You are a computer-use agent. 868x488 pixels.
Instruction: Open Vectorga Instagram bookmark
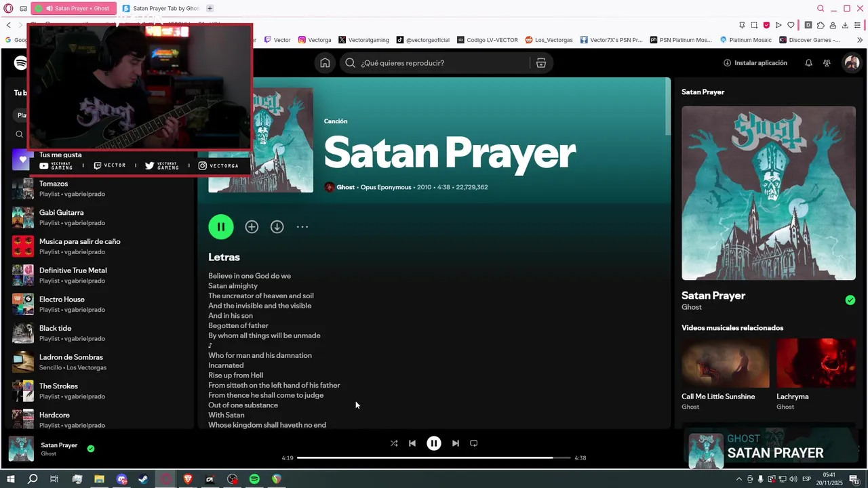[x=315, y=40]
